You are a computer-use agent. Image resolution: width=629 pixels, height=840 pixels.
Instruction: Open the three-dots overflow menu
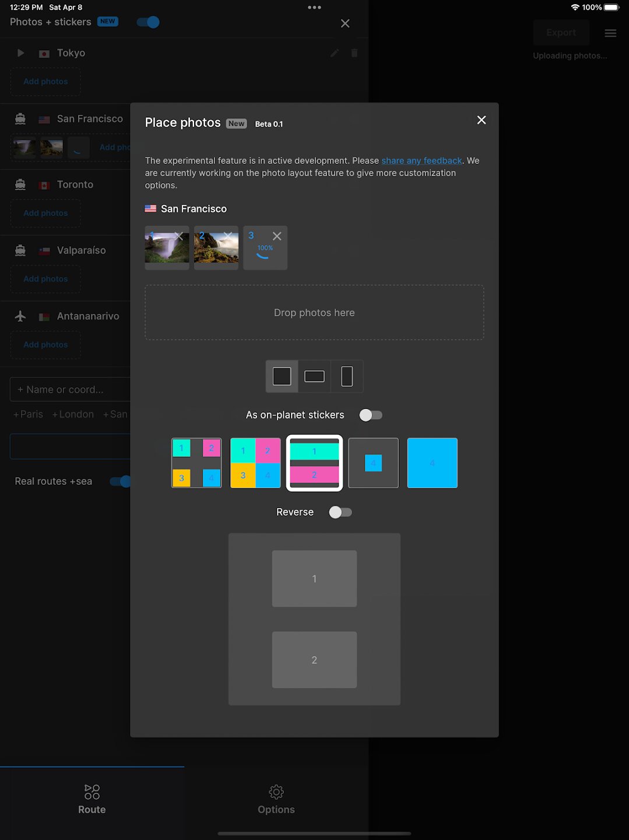314,8
